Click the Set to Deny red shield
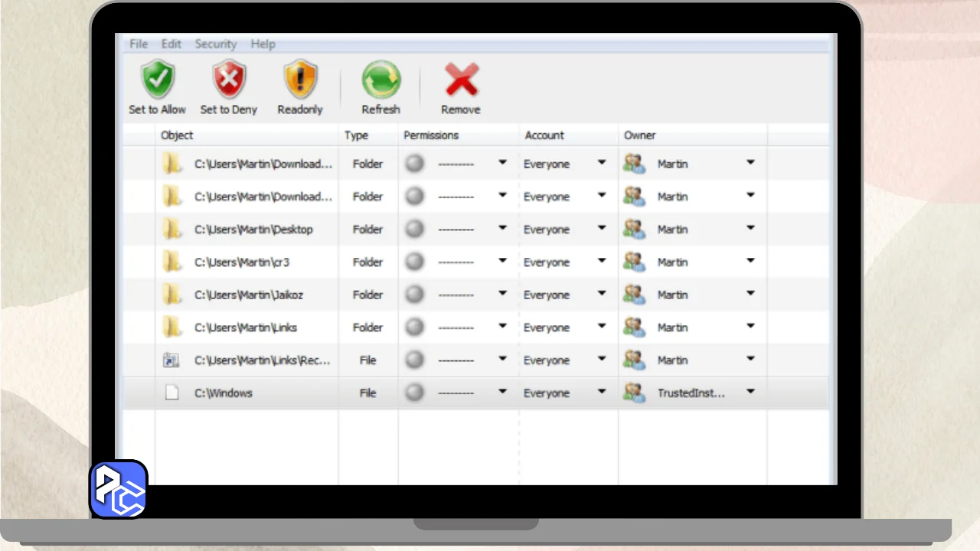The image size is (980, 551). click(228, 80)
